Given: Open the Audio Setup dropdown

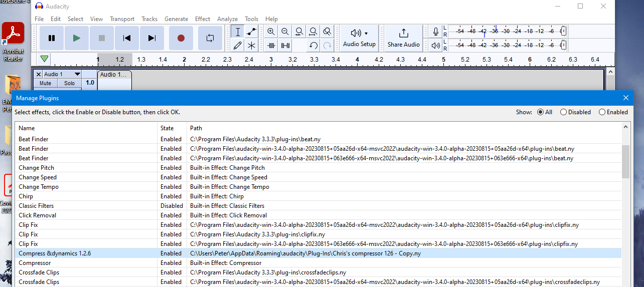Looking at the screenshot, I should click(x=359, y=38).
